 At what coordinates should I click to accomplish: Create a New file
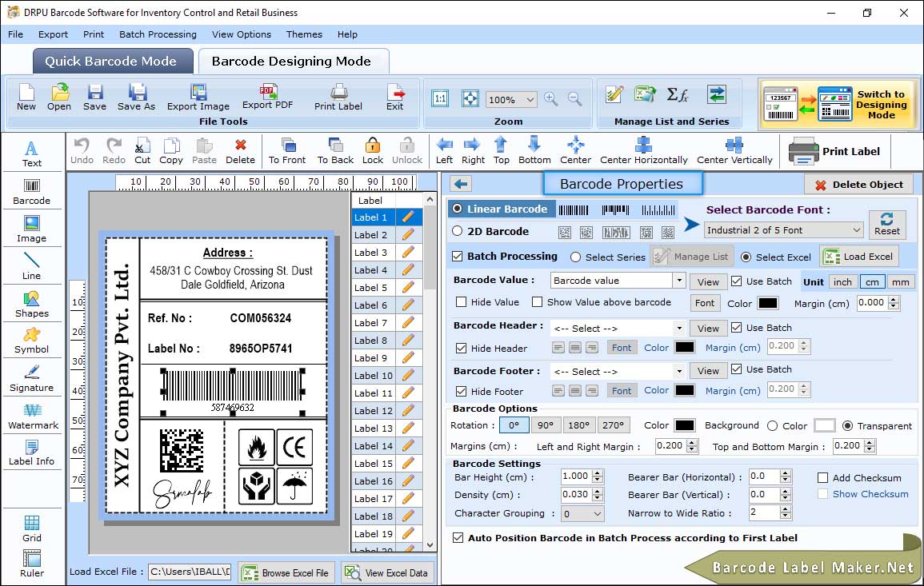coord(26,98)
